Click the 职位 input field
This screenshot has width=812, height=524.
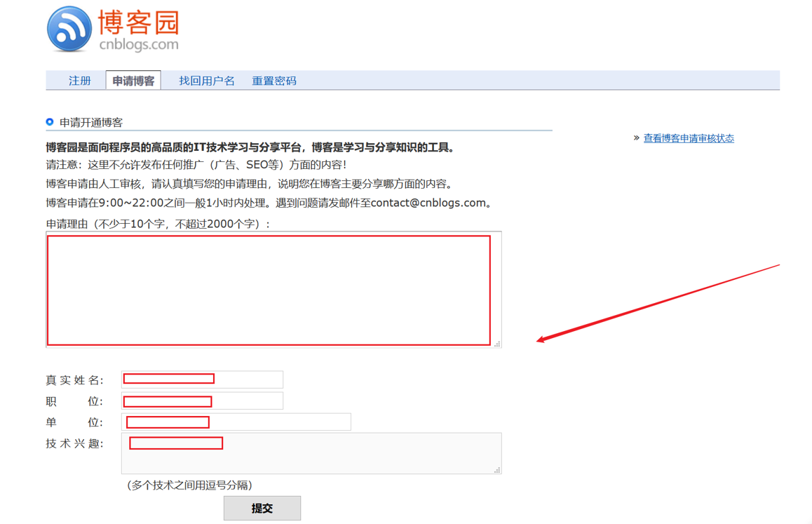click(202, 401)
